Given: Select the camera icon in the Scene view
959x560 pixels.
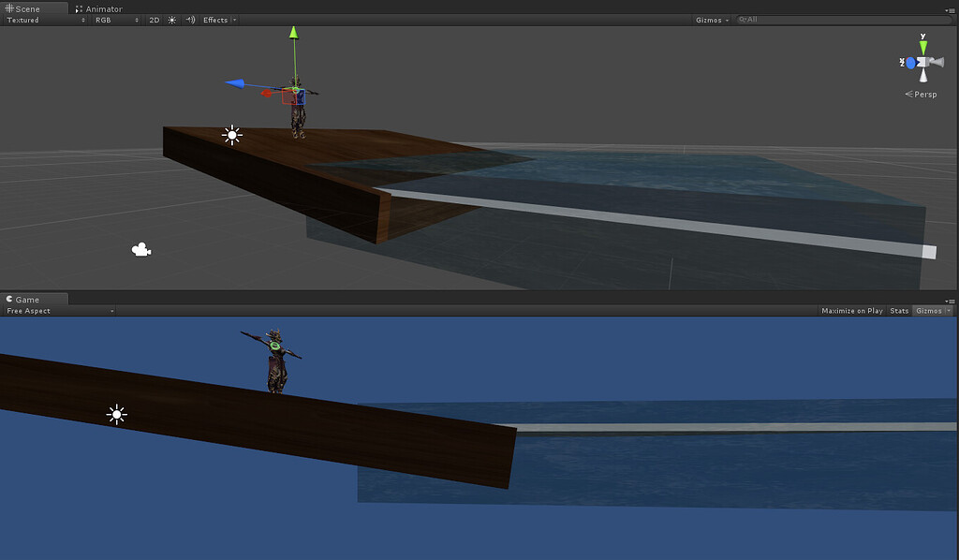Looking at the screenshot, I should (x=140, y=248).
